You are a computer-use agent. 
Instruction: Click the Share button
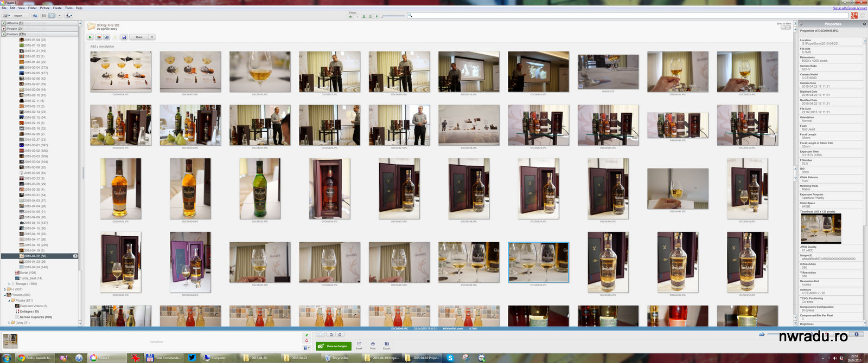[x=139, y=37]
